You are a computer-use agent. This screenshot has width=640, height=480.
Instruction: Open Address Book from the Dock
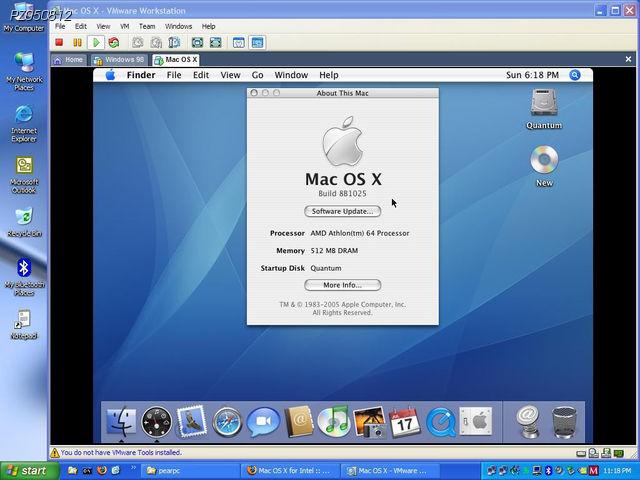point(299,422)
